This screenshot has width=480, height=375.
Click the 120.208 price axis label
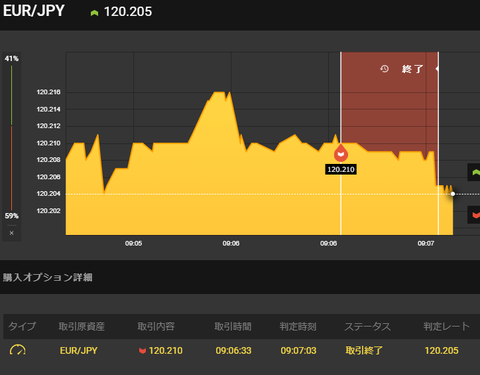pyautogui.click(x=49, y=160)
